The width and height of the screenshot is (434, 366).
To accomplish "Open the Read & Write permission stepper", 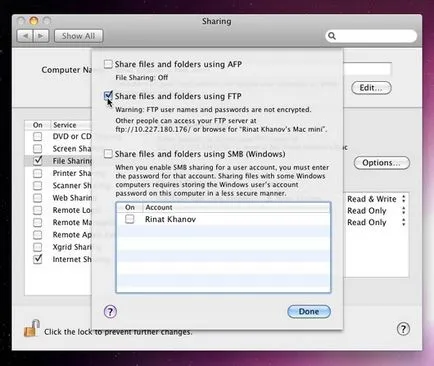I will 404,199.
